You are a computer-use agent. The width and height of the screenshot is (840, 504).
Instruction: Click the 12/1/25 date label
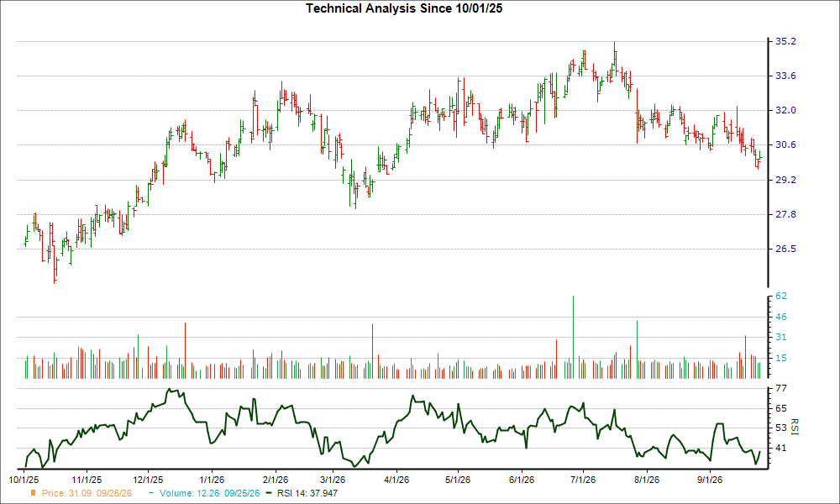(x=148, y=480)
